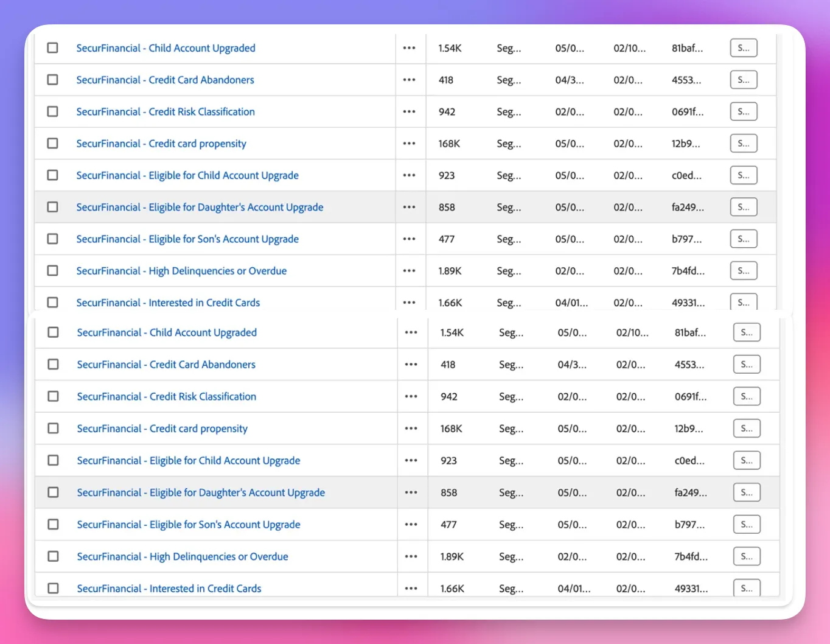Open more actions for Interested in Credit Cards, lower table
Viewport: 830px width, 644px height.
point(411,589)
